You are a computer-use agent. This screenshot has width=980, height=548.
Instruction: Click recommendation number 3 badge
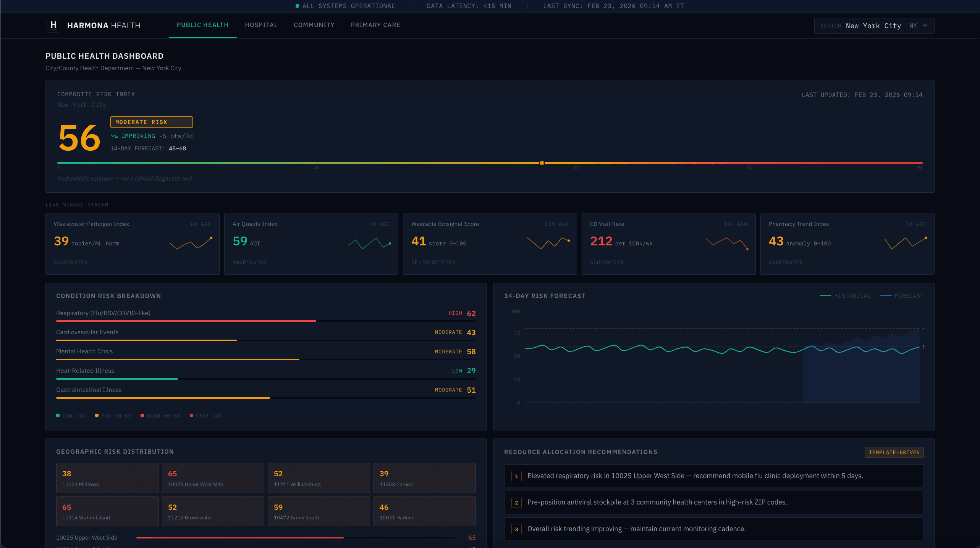(x=516, y=529)
